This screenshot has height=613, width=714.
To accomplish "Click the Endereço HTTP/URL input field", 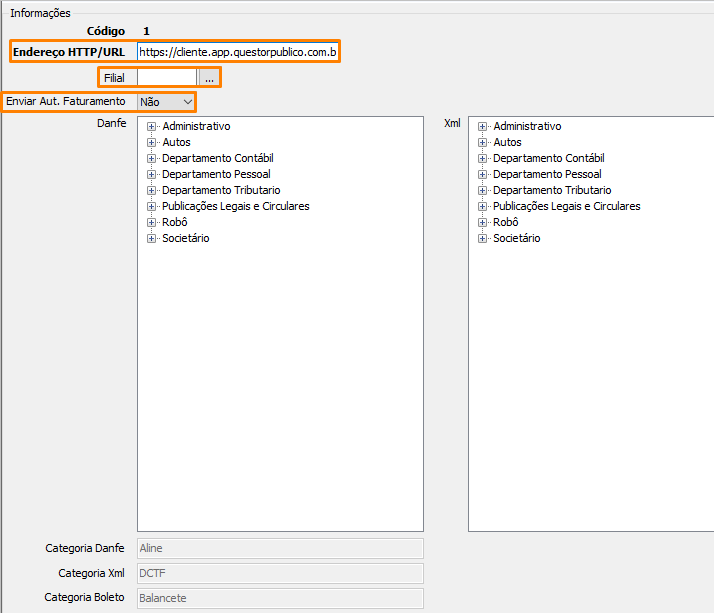I will click(x=238, y=51).
